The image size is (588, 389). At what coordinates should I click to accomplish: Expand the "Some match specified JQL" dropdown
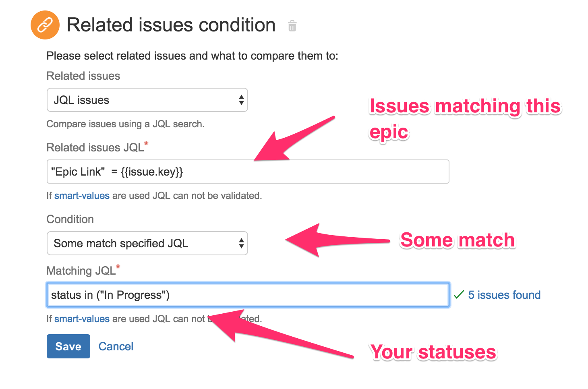pyautogui.click(x=147, y=243)
